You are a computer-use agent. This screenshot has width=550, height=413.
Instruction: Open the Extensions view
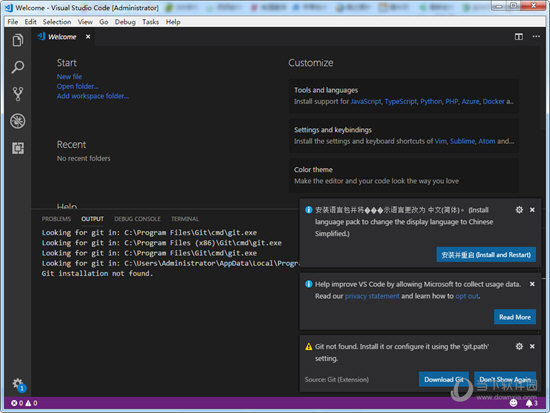tap(18, 148)
